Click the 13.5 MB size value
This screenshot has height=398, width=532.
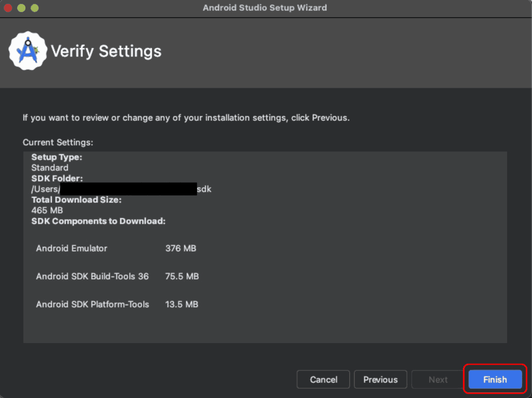181,304
